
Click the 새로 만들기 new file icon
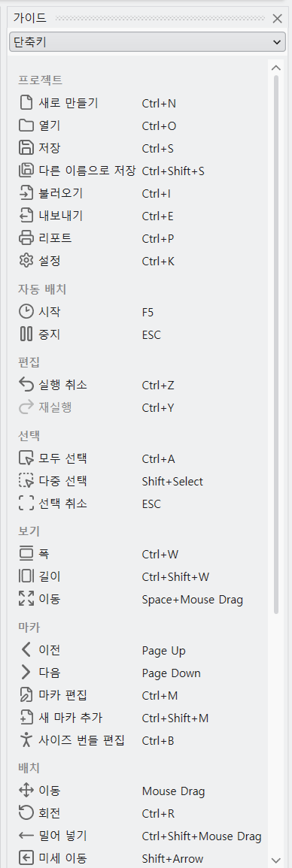pyautogui.click(x=26, y=103)
